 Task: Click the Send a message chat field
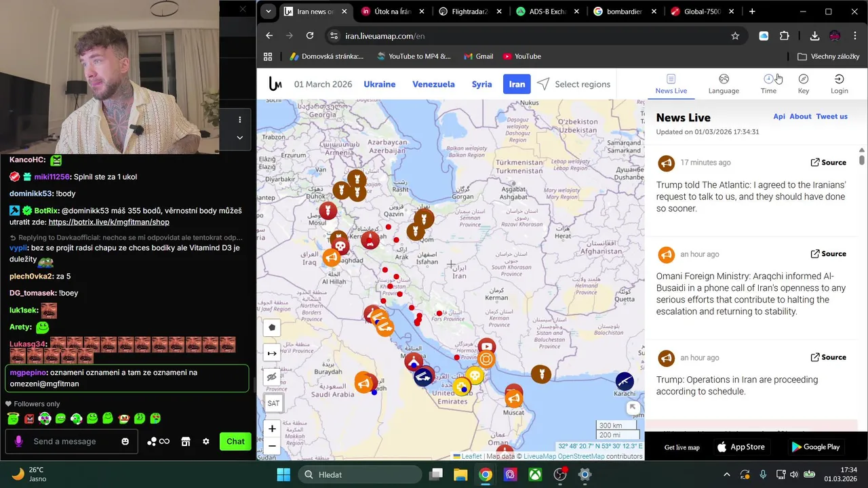point(72,441)
